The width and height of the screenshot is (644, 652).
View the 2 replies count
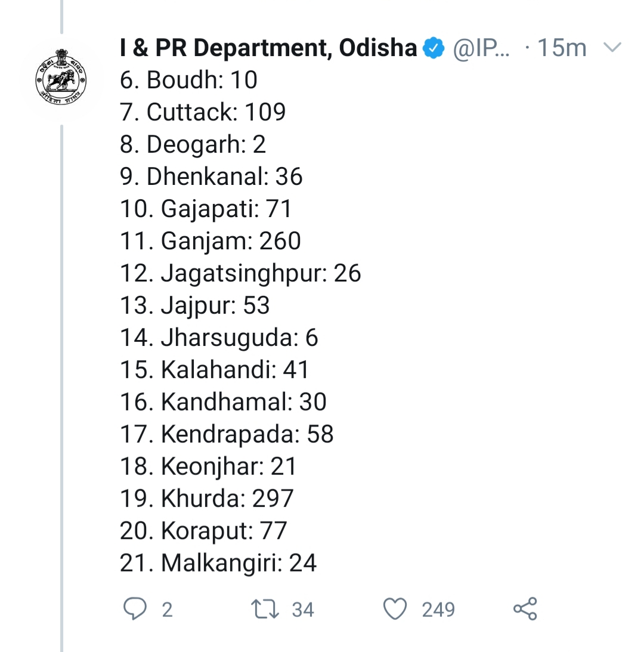(167, 610)
